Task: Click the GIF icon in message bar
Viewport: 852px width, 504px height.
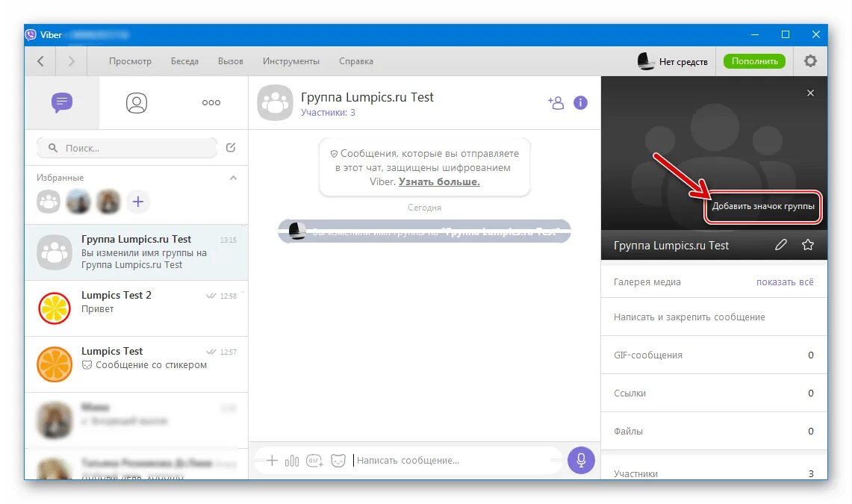Action: pos(314,461)
